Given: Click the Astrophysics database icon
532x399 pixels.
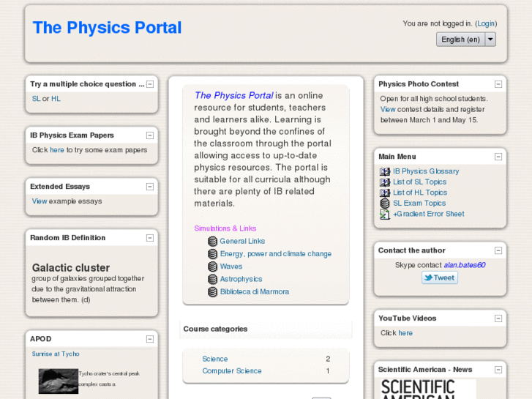Looking at the screenshot, I should [212, 279].
